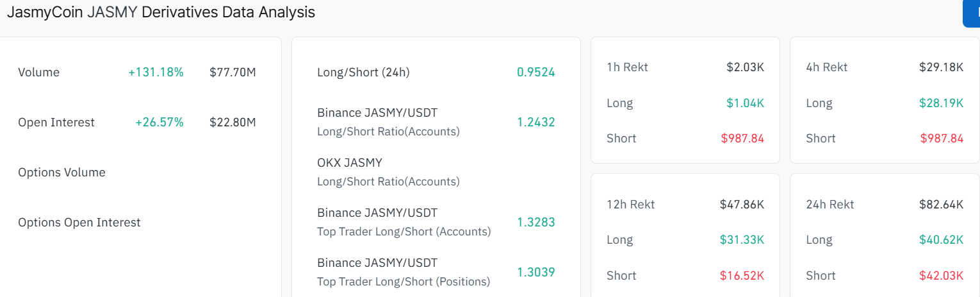The height and width of the screenshot is (297, 980).
Task: Select the 4h Long liquidation $28.19K
Action: (942, 103)
